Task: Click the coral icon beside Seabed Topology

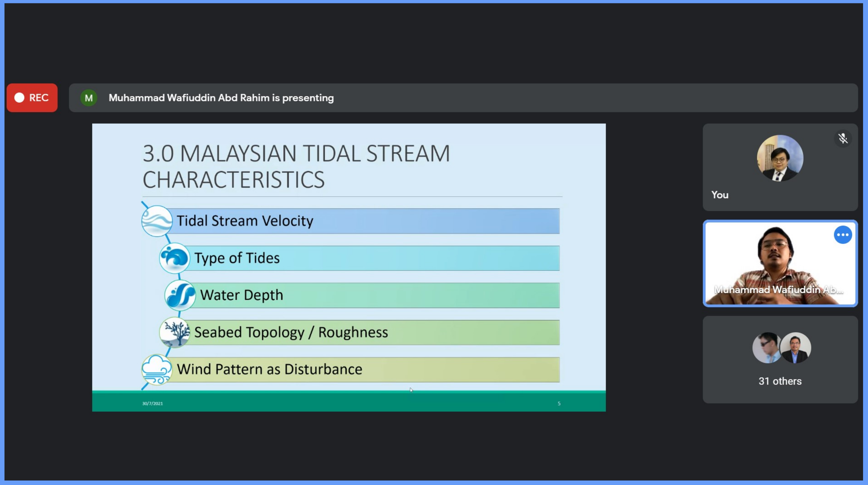Action: pos(175,332)
